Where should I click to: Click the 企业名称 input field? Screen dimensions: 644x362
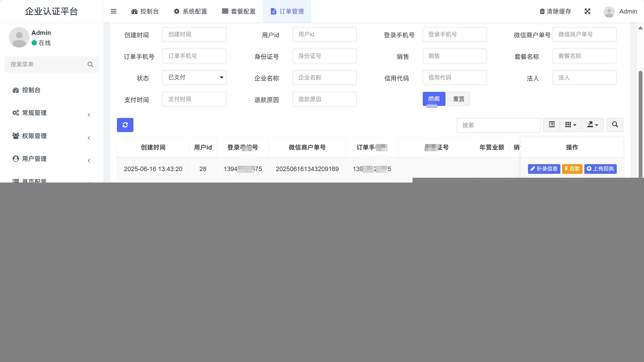point(324,77)
